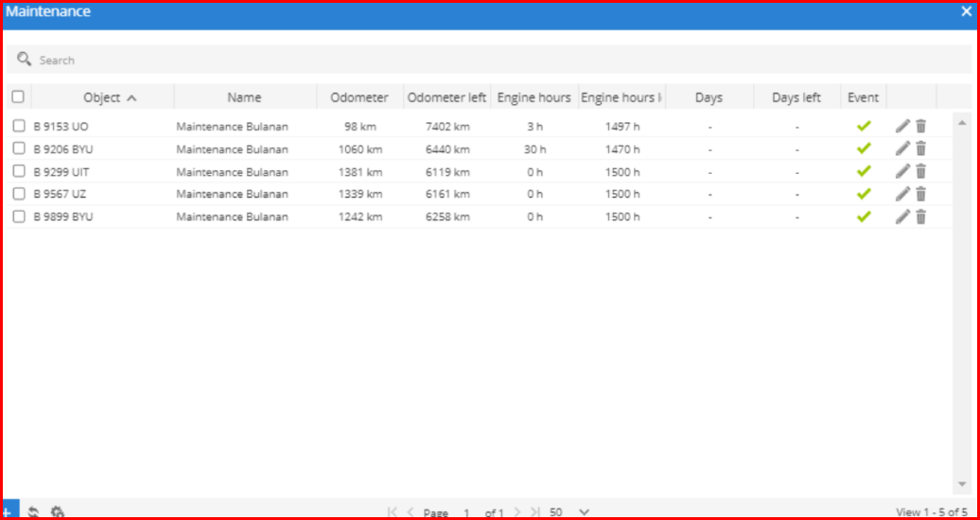This screenshot has height=520, width=980.
Task: Delete maintenance entry for B 9153 UO
Action: pos(920,126)
